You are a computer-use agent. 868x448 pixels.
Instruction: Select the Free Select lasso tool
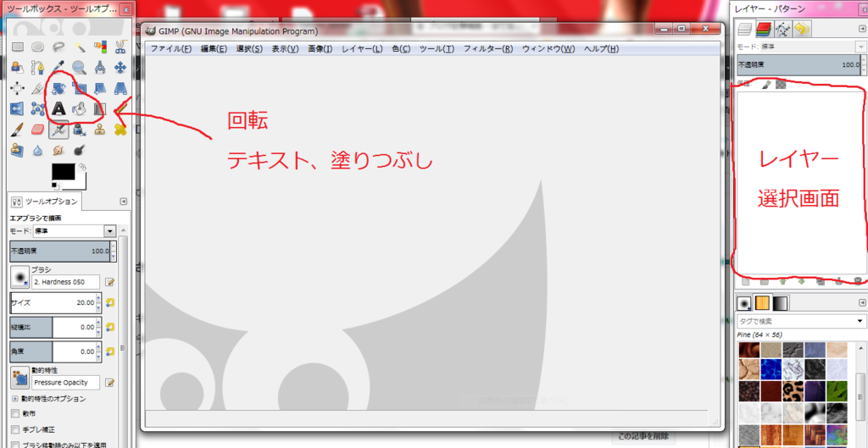click(x=58, y=47)
